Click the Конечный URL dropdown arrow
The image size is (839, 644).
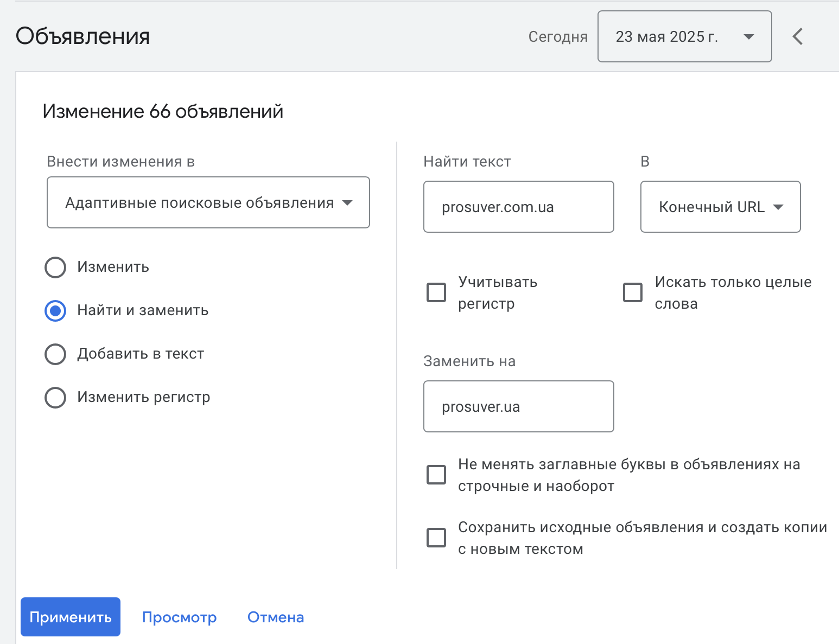coord(780,207)
